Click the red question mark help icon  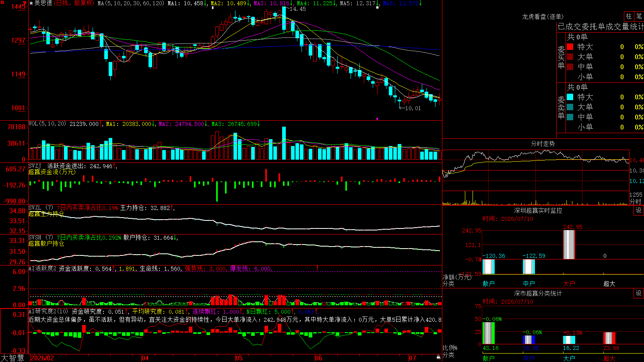[x=25, y=4]
